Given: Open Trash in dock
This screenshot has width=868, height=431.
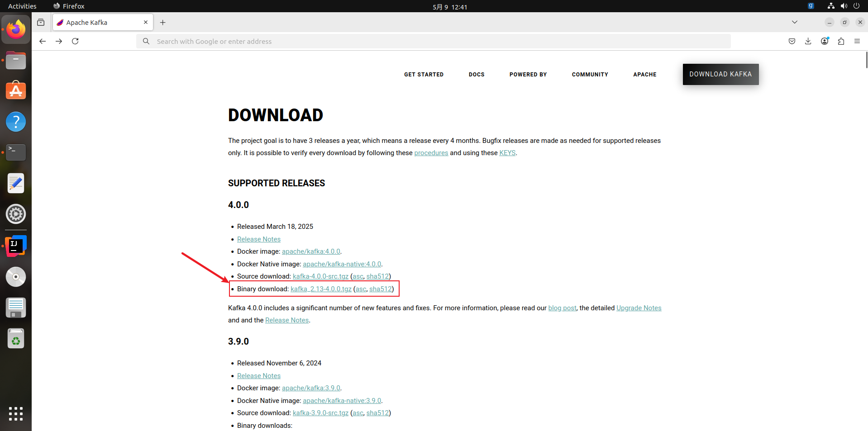Looking at the screenshot, I should [16, 338].
